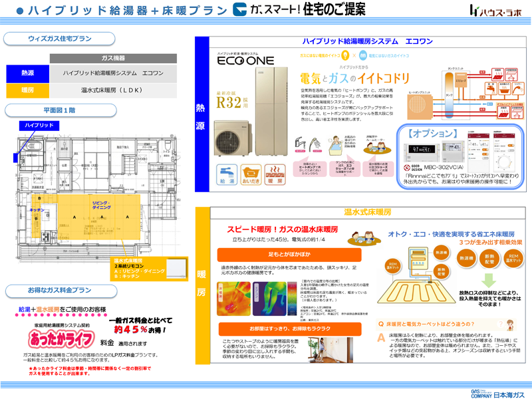The height and width of the screenshot is (399, 532).
Task: Click the エアコン thermal image
Action: [x=270, y=299]
